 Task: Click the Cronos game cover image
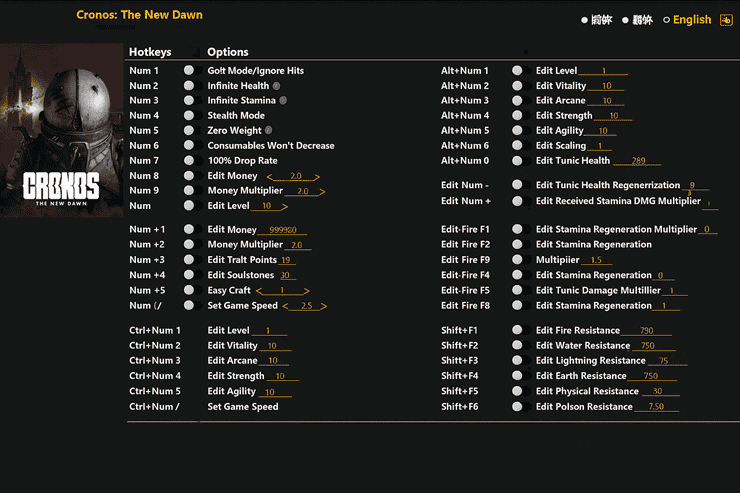click(61, 131)
